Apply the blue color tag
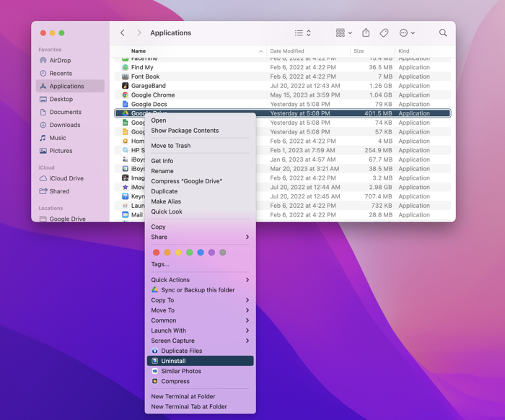Image resolution: width=505 pixels, height=420 pixels. [x=201, y=253]
